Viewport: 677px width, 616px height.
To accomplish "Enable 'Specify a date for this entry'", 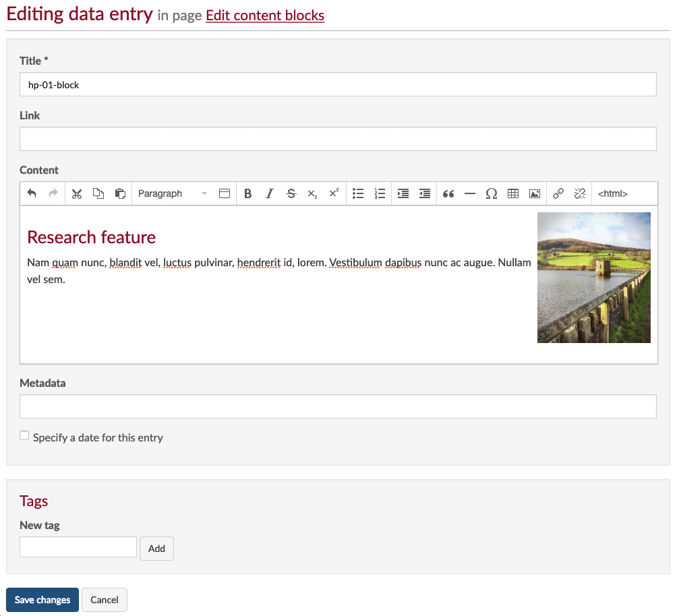I will (x=25, y=436).
